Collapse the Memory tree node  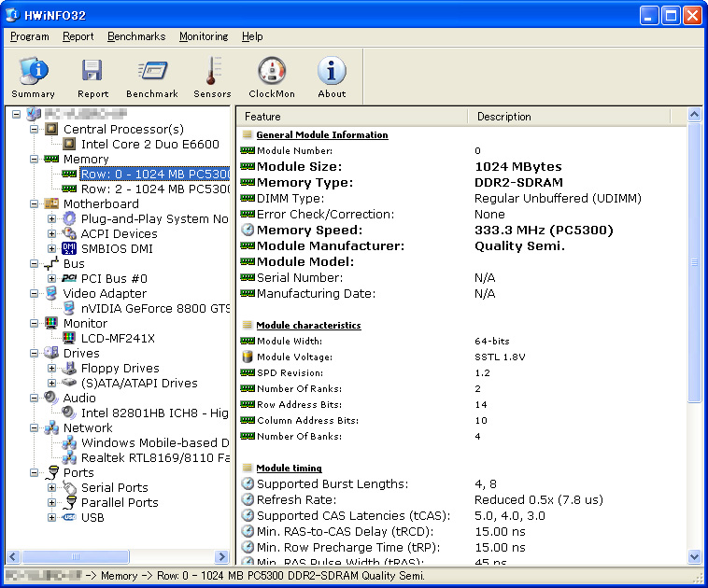coord(35,159)
